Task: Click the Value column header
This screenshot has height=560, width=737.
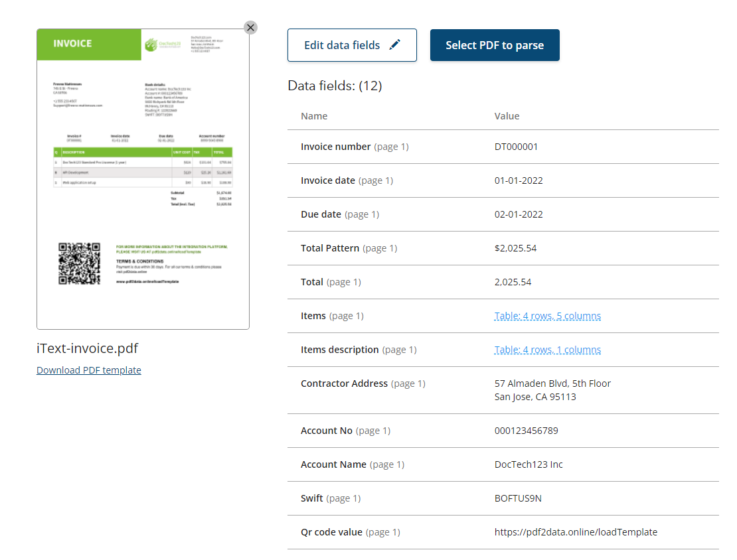Action: [507, 116]
